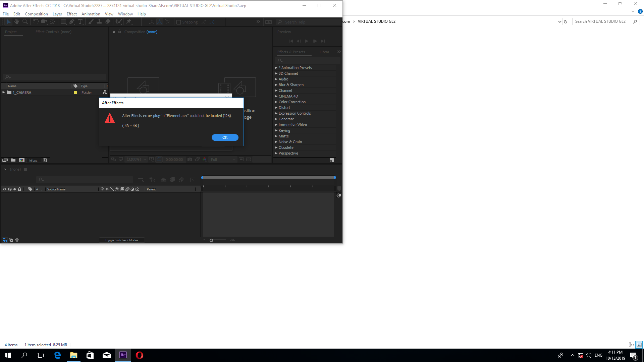Viewport: 644px width, 362px height.
Task: Click the Go to beginning playback button
Action: pyautogui.click(x=290, y=41)
